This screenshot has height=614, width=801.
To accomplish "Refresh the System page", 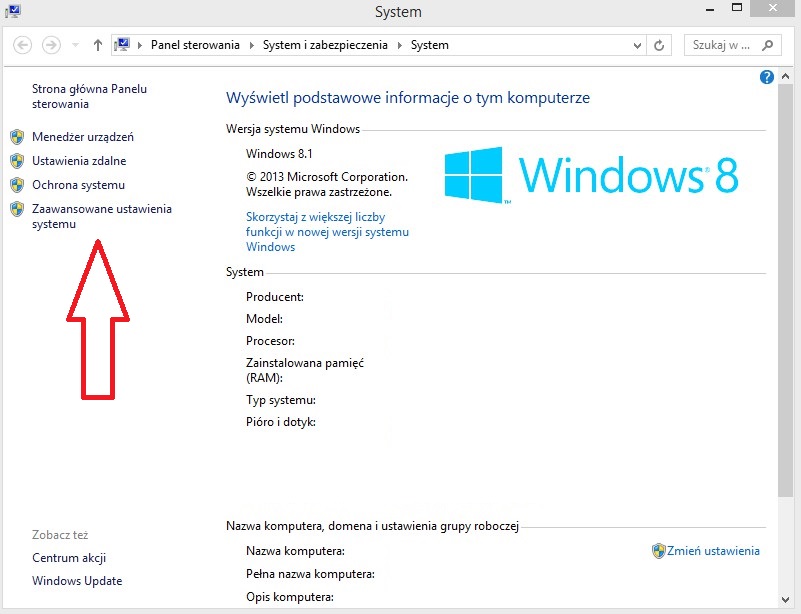I will tap(659, 45).
